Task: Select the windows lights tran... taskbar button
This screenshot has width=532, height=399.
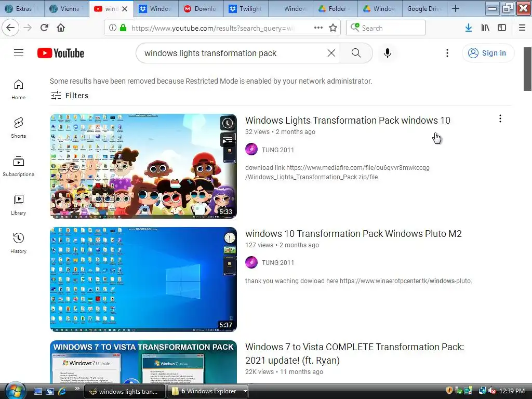Action: point(124,391)
